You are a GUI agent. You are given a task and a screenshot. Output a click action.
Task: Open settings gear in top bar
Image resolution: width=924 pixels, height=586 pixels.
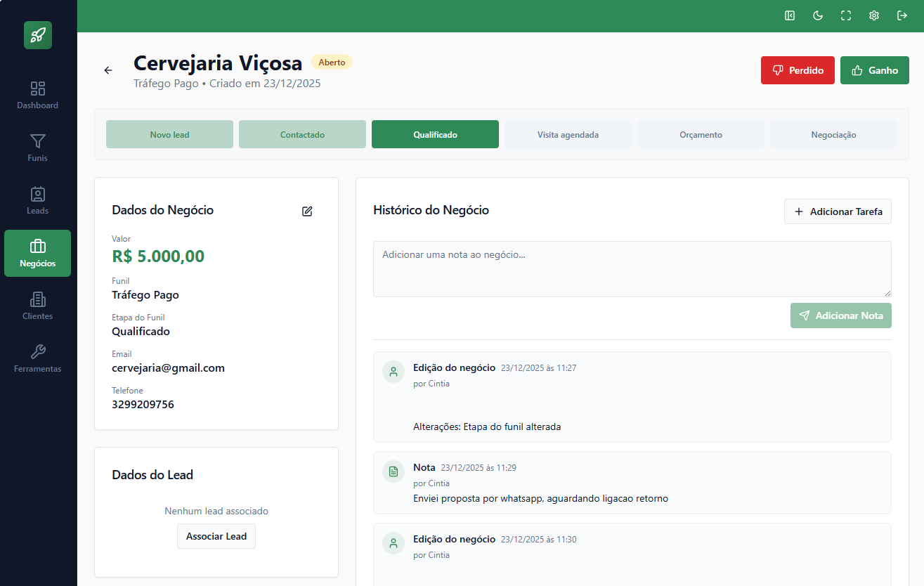[x=874, y=15]
